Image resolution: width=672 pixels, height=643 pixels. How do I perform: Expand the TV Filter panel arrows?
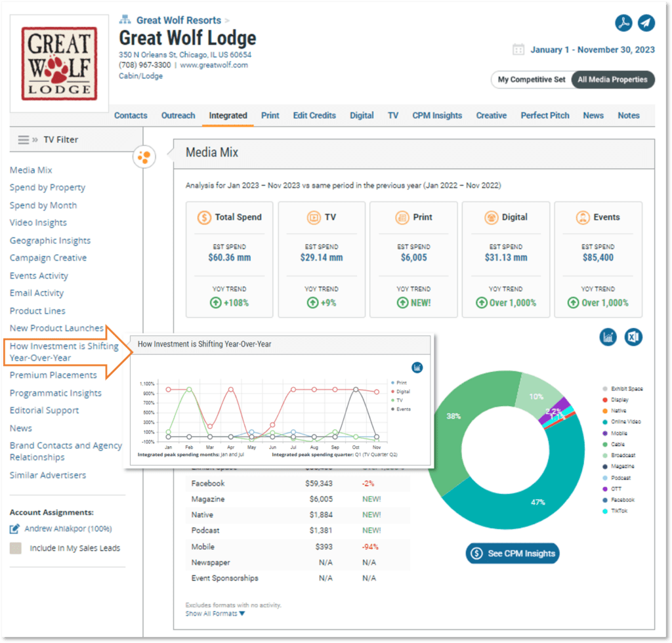(35, 140)
